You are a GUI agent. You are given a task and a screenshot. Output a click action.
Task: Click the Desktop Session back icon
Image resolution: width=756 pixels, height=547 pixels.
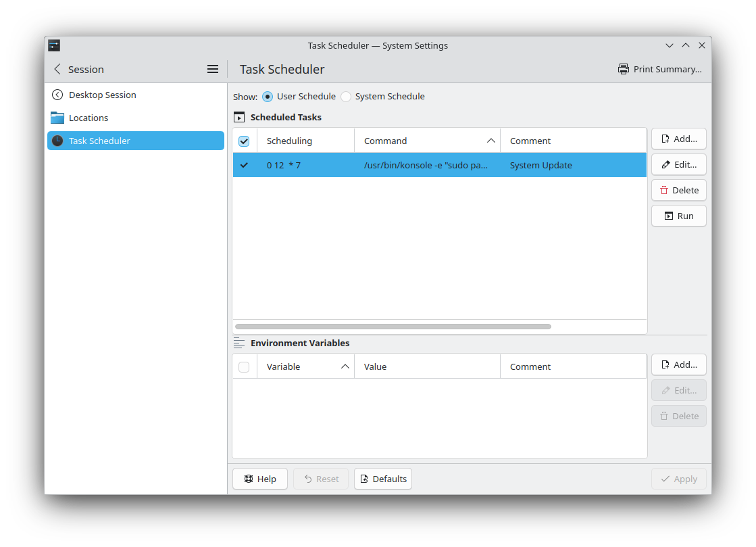[x=57, y=95]
